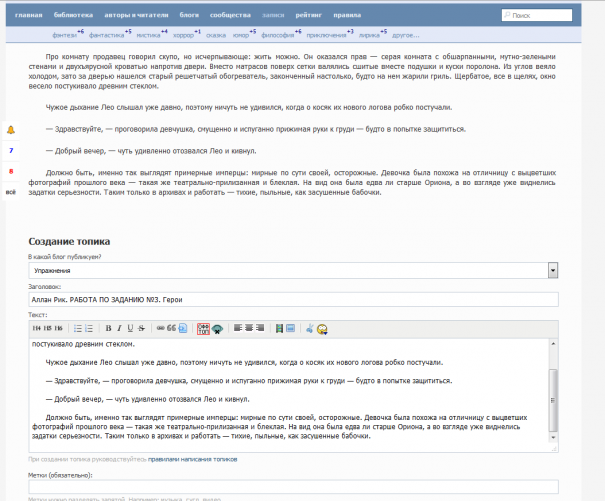
Task: Click the topic title input field
Action: pos(292,299)
